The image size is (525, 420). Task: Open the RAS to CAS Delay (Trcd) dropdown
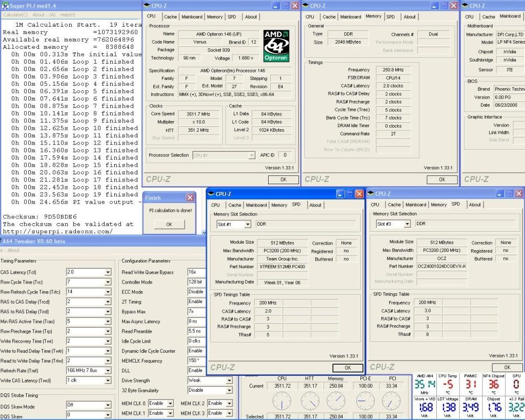108,302
